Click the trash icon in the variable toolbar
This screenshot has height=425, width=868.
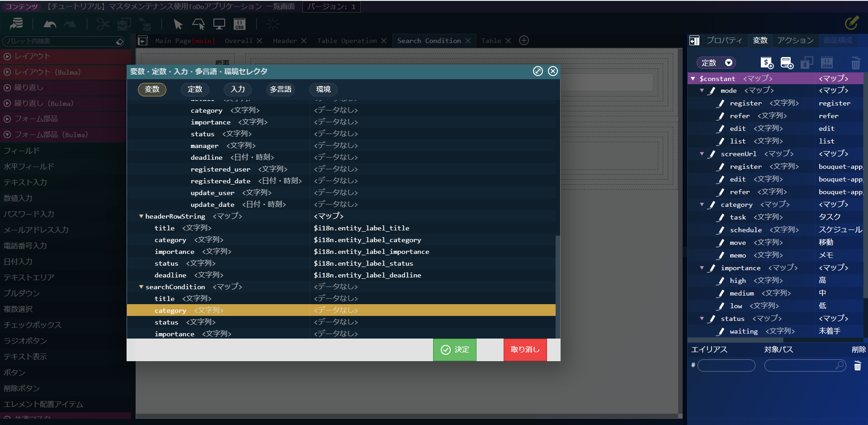click(856, 63)
